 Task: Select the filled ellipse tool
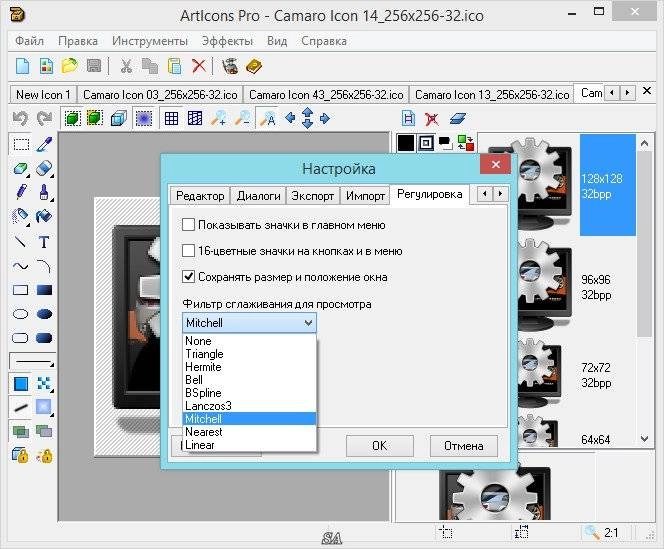[x=44, y=314]
